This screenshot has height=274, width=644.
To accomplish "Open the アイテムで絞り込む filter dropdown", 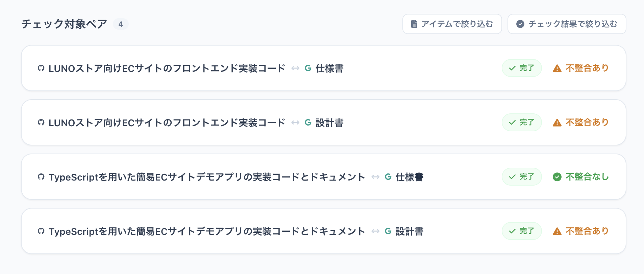I will (x=452, y=24).
